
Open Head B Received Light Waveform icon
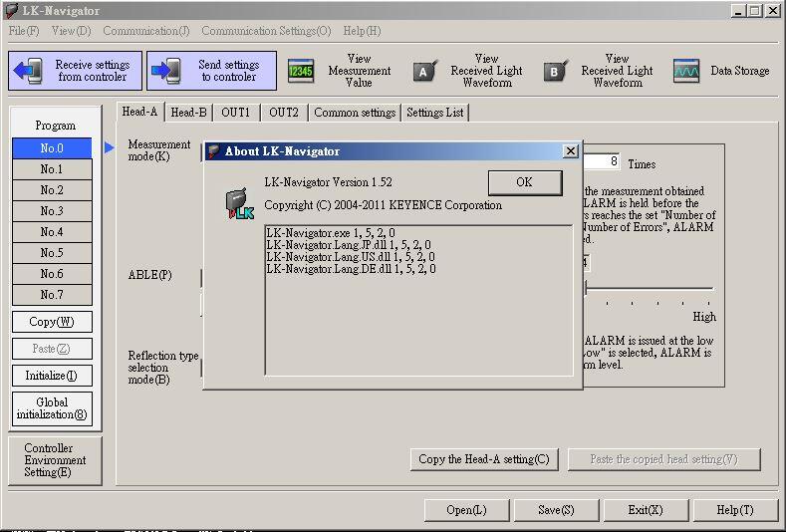tap(556, 71)
